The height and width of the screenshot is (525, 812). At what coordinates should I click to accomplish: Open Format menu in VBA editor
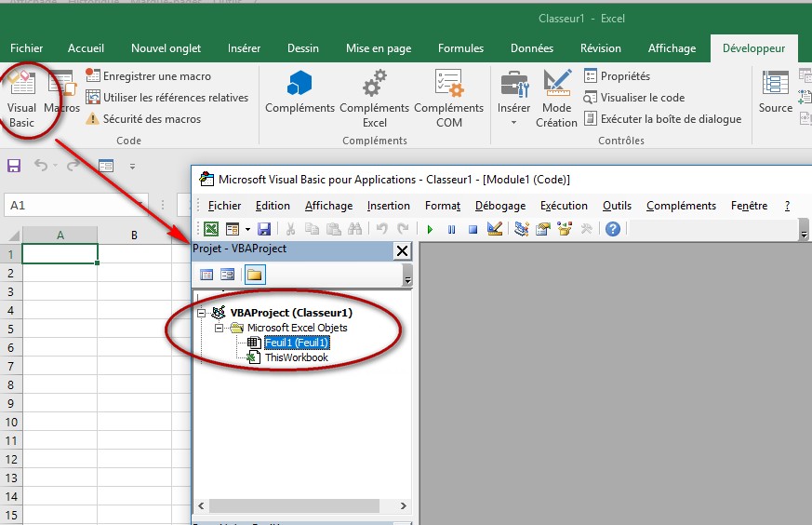443,206
